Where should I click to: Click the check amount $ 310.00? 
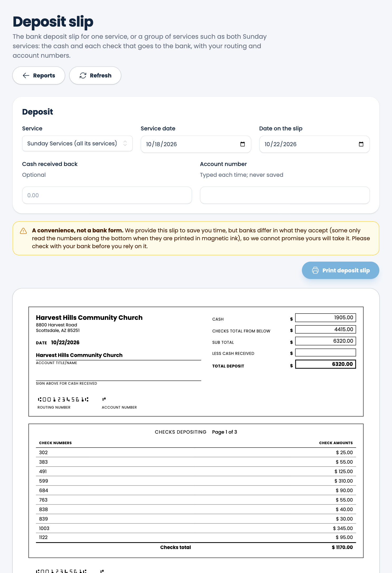344,481
